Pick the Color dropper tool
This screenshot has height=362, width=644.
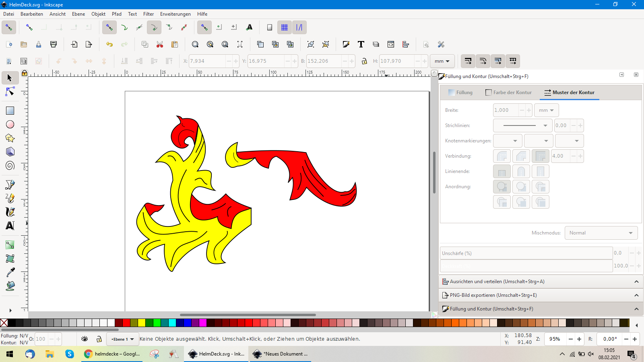coord(10,272)
